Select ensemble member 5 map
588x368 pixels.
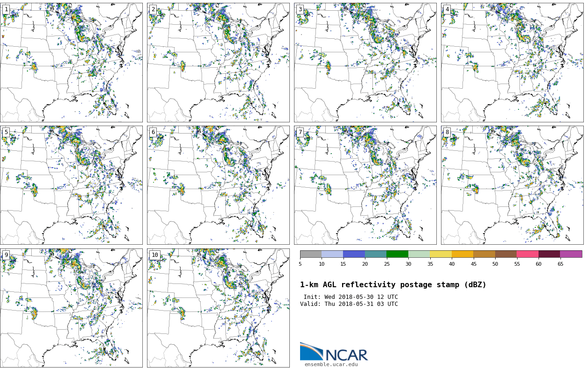click(71, 185)
